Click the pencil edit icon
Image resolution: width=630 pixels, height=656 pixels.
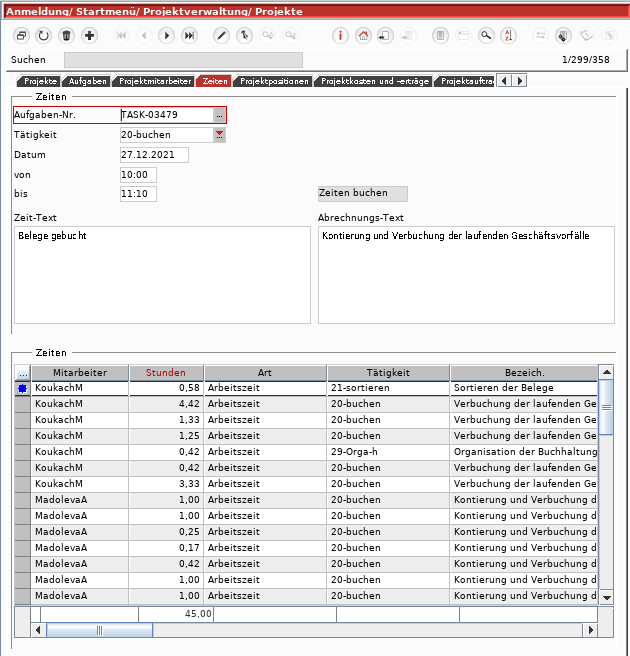pos(221,35)
